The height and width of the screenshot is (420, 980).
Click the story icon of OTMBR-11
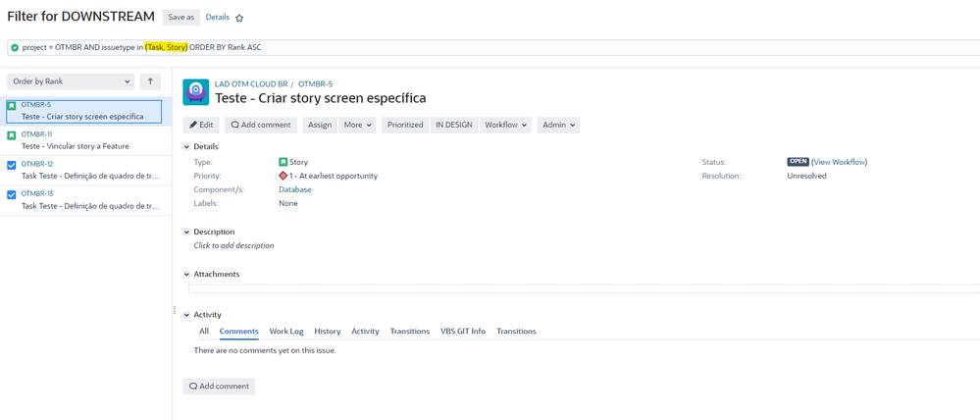pos(11,135)
